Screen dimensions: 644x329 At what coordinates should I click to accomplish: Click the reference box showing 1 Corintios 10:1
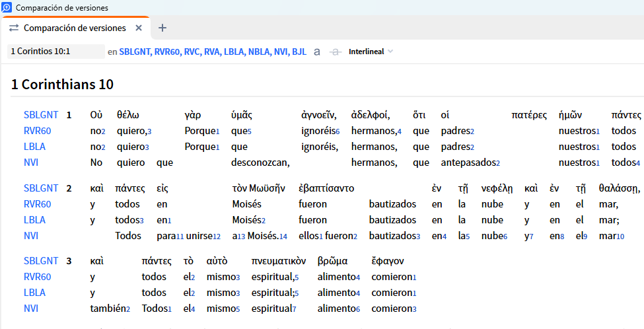[56, 52]
